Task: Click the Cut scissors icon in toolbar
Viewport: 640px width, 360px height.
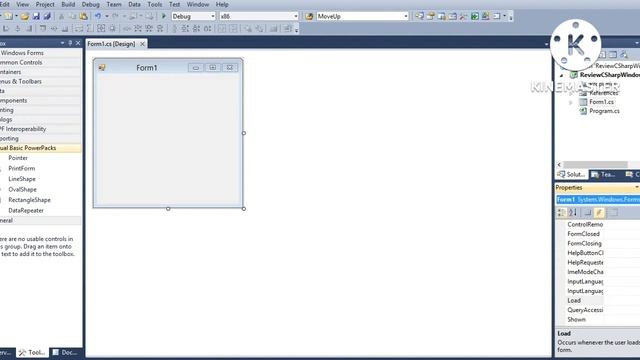Action: tap(61, 16)
